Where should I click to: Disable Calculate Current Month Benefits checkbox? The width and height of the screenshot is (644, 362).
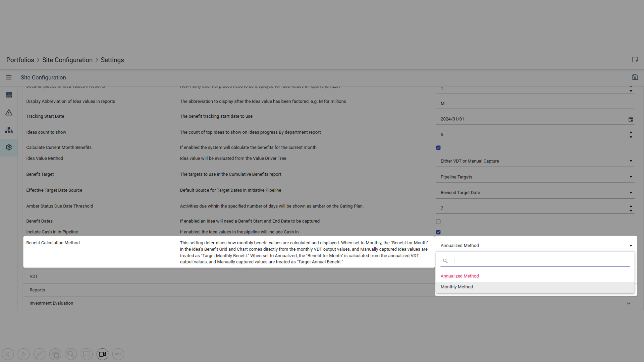pos(438,148)
